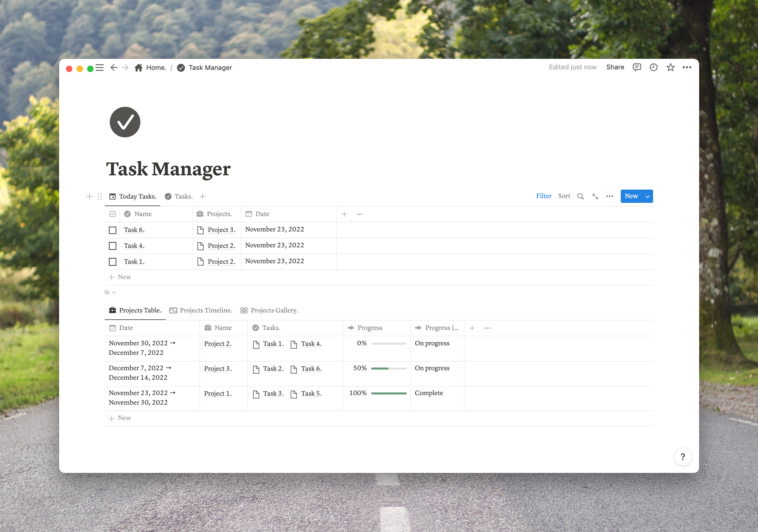758x532 pixels.
Task: Search the Today Tasks database
Action: coord(580,196)
